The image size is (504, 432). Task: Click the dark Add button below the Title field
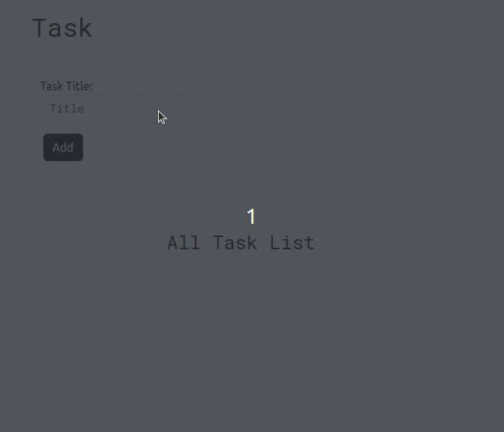[x=63, y=147]
